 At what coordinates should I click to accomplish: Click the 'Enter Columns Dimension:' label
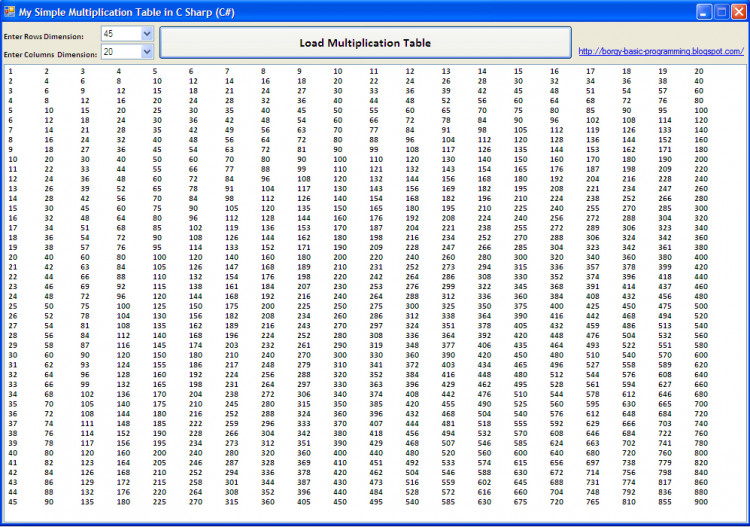point(50,55)
